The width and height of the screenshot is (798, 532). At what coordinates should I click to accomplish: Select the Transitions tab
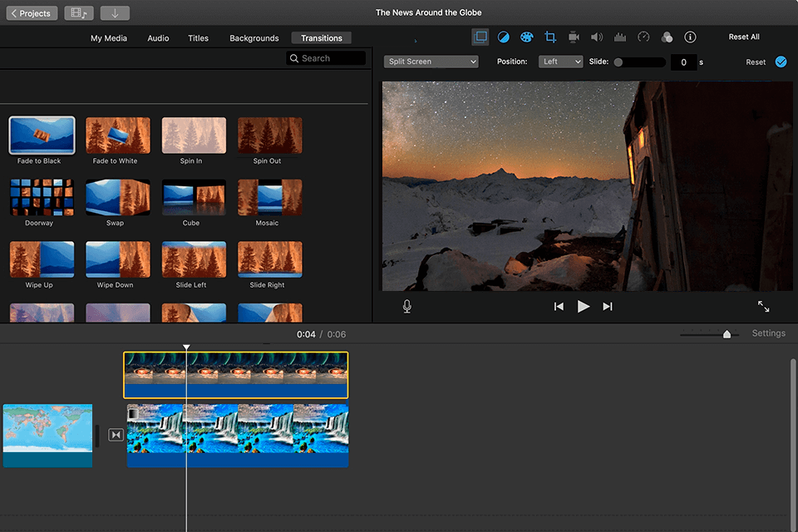pyautogui.click(x=321, y=38)
